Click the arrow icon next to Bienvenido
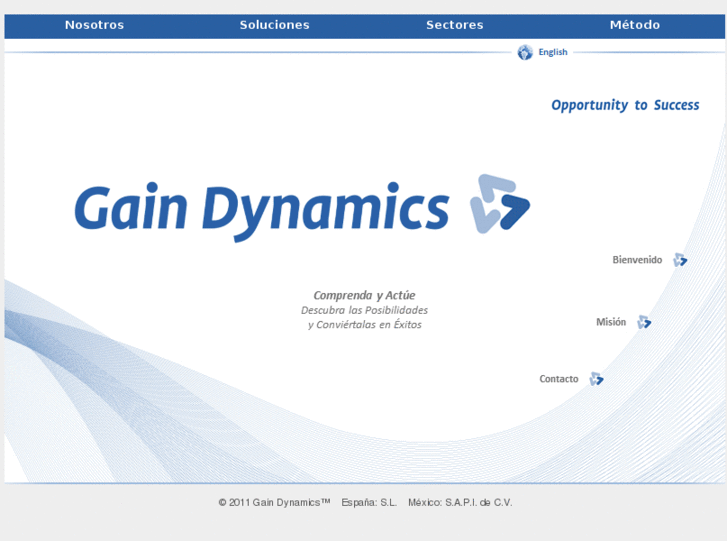The height and width of the screenshot is (545, 727). click(x=680, y=260)
